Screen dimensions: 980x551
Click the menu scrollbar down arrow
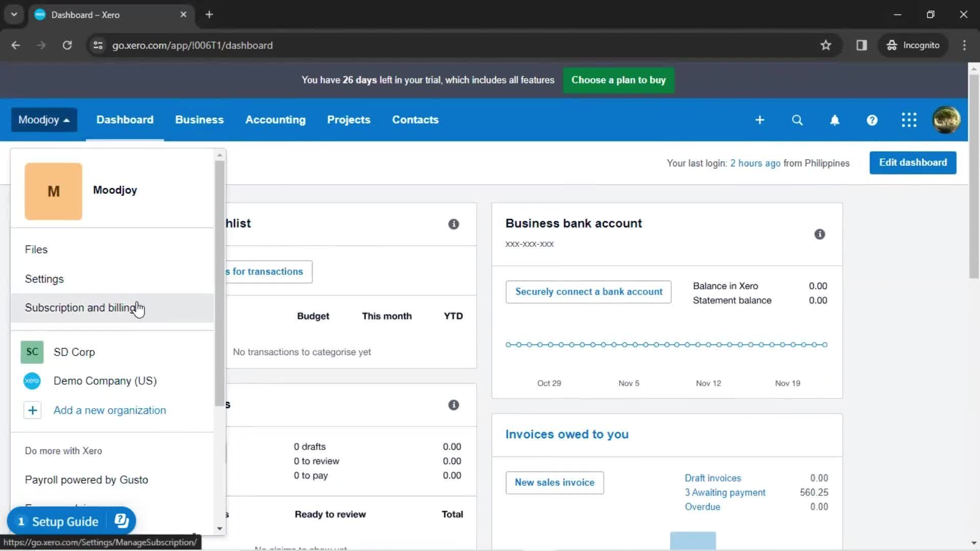[219, 529]
